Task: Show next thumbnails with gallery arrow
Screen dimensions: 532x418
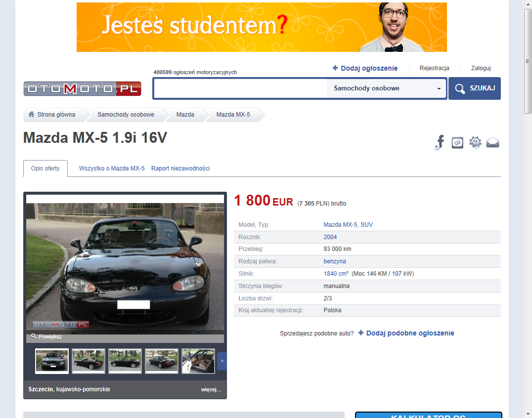Action: click(222, 361)
